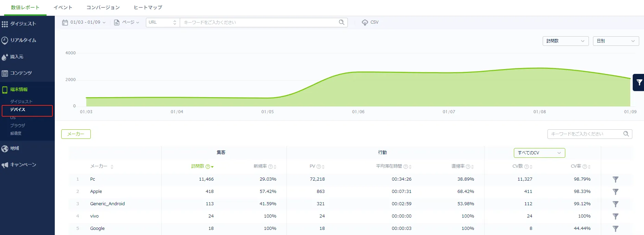Switch to the ヒートマップ tab
644x235 pixels.
pyautogui.click(x=148, y=8)
